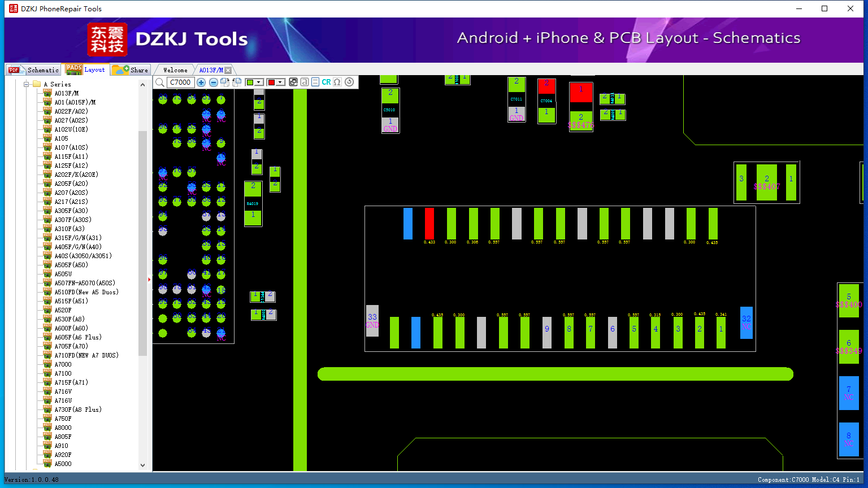The height and width of the screenshot is (488, 868).
Task: Click the Omega resistance icon
Action: tap(337, 82)
